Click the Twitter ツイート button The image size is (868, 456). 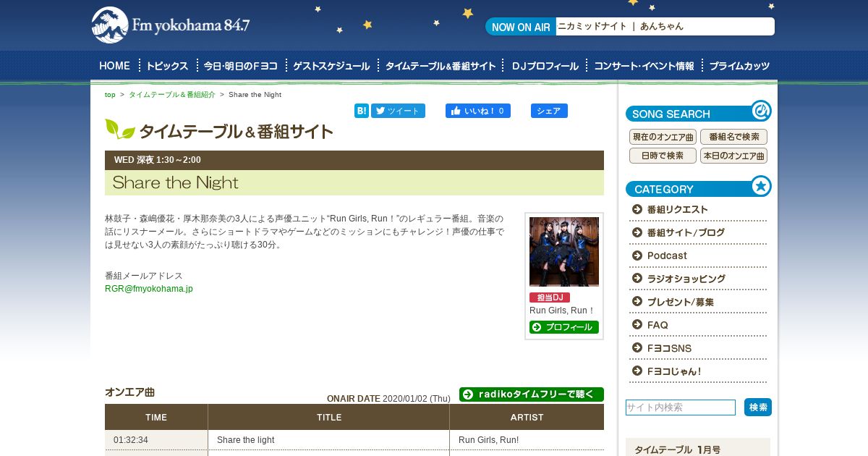(x=398, y=111)
